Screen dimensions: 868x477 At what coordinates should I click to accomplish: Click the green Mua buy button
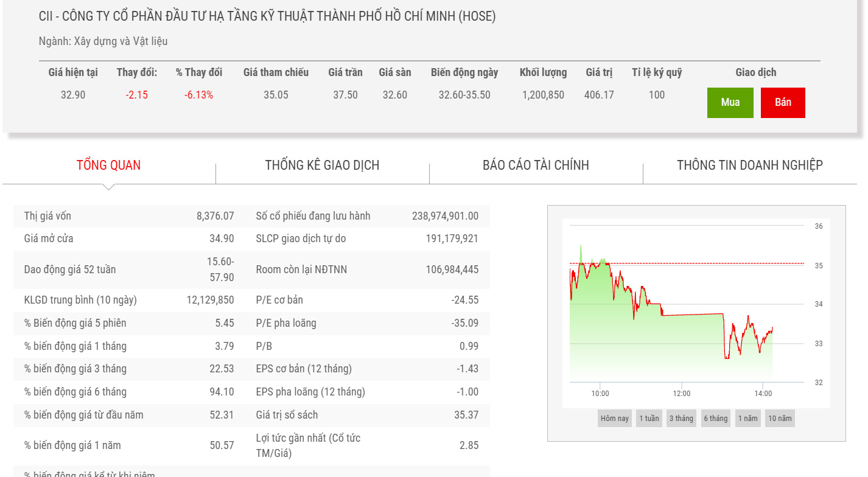pos(730,102)
